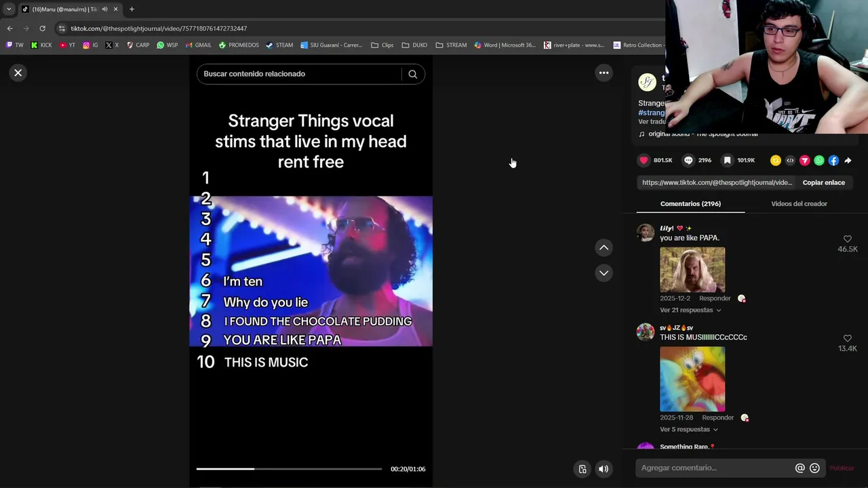Screen dimensions: 868x488
Task: Open the three-dot more options menu
Action: point(604,73)
